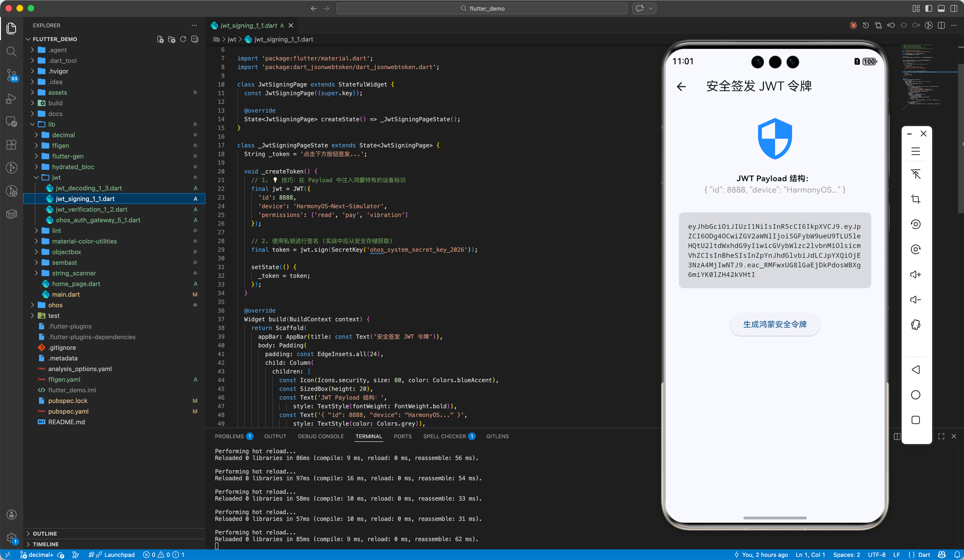Click the flutter_demo command center search box

482,8
